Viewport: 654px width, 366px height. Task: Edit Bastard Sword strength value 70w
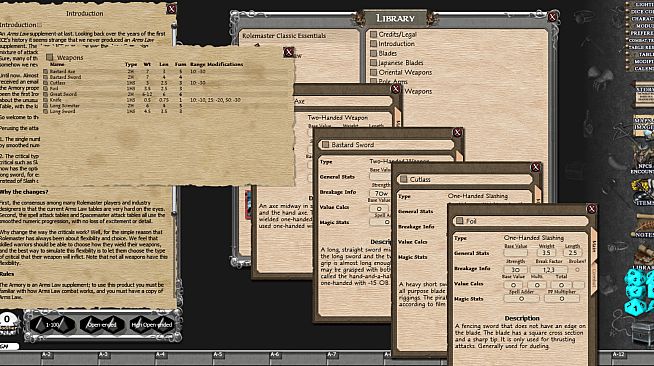381,193
